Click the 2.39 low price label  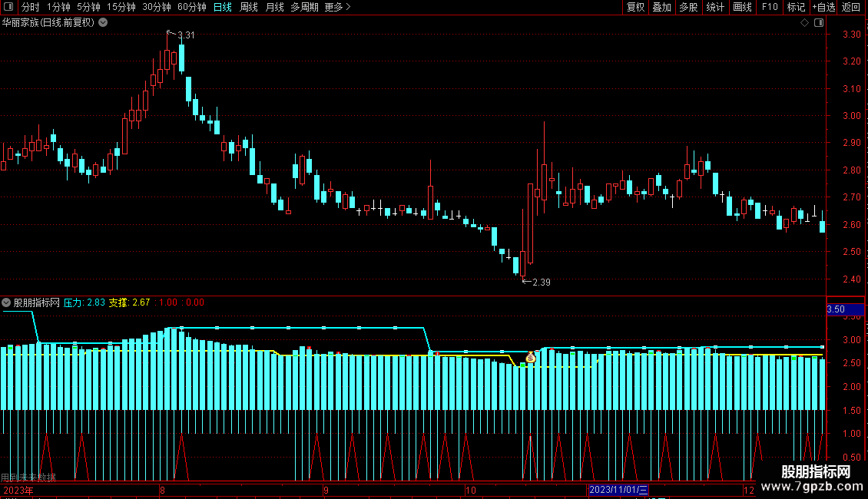(x=541, y=283)
